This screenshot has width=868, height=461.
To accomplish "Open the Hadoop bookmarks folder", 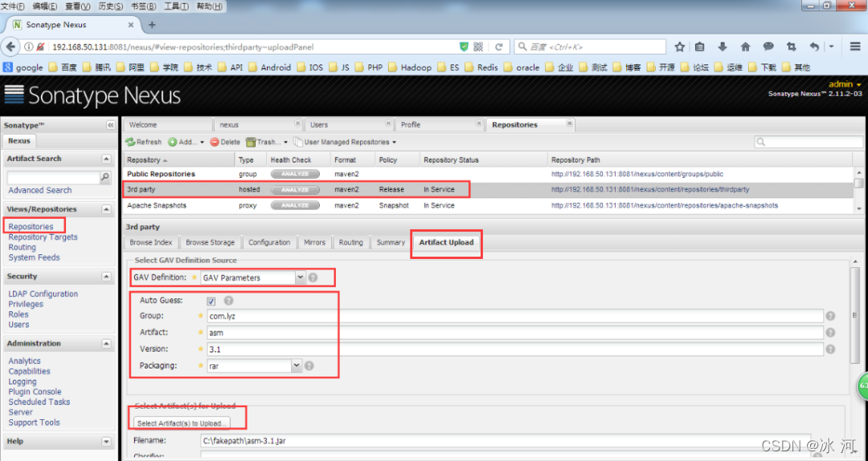I will pyautogui.click(x=410, y=67).
